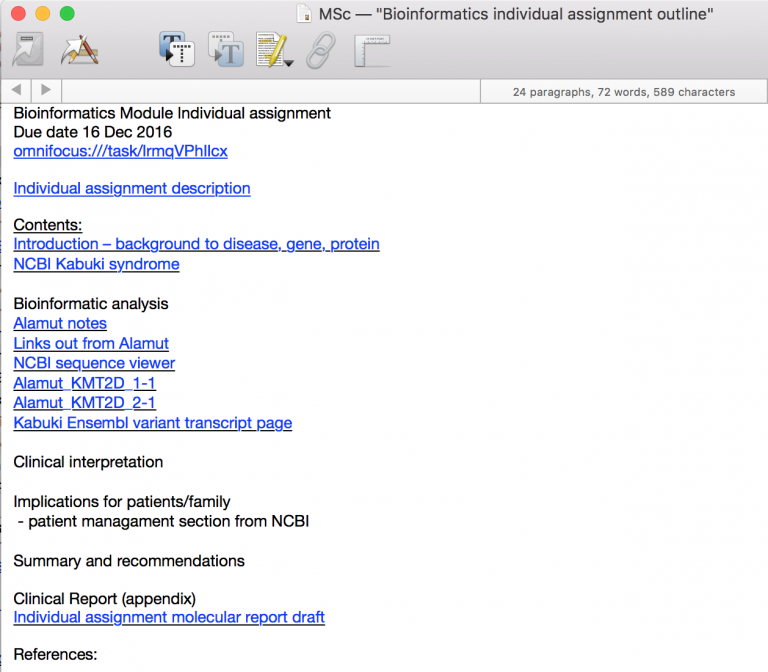
Task: Click 'Summary and recommendations' heading
Action: 129,561
